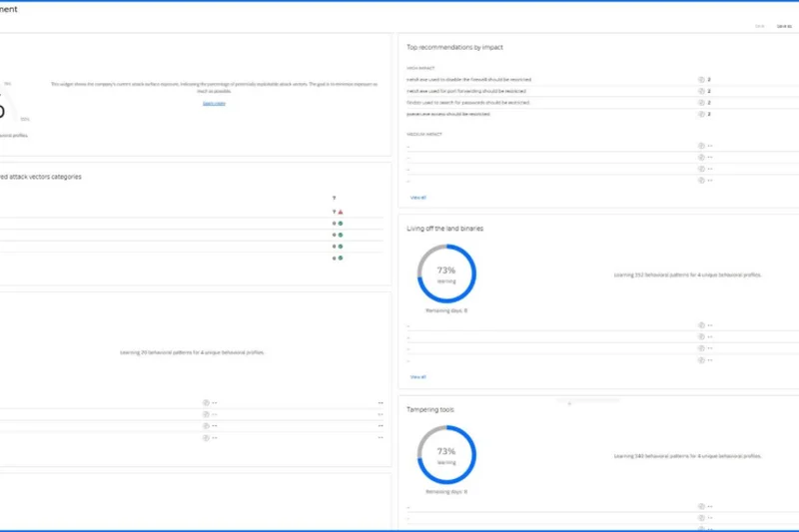Click icon beside findstr password search recommendation
Screen dimensions: 799x532
click(701, 102)
